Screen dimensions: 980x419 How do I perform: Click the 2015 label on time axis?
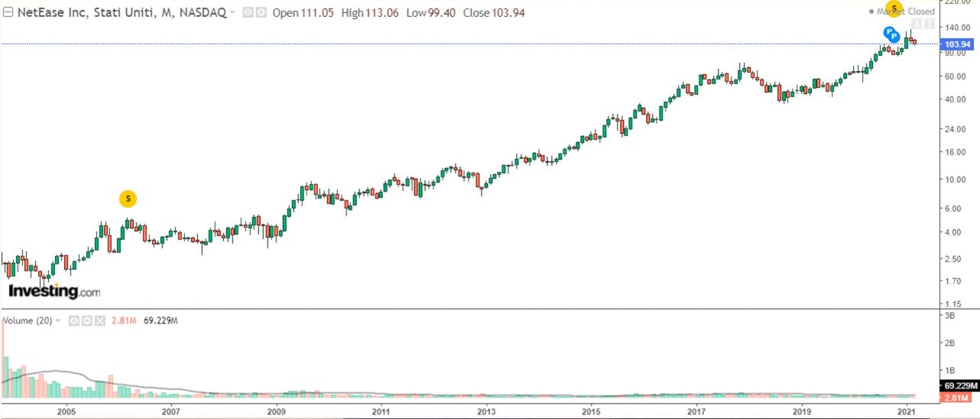(591, 411)
